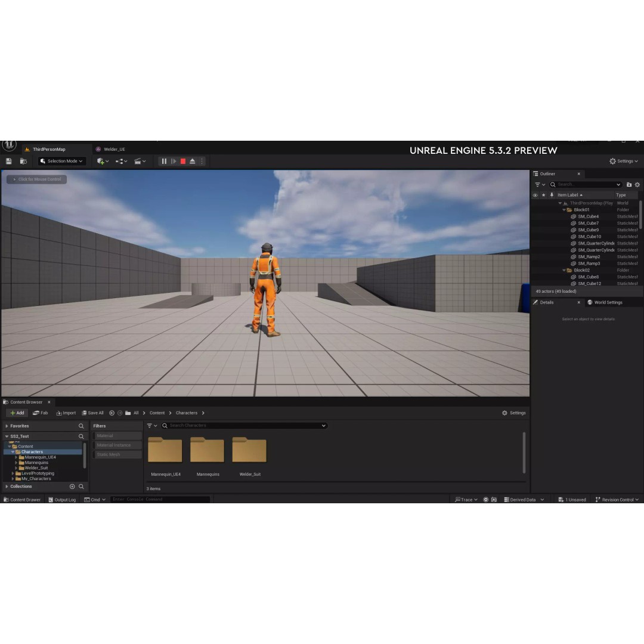Open play options three-dot menu
The image size is (644, 644).
(x=202, y=162)
